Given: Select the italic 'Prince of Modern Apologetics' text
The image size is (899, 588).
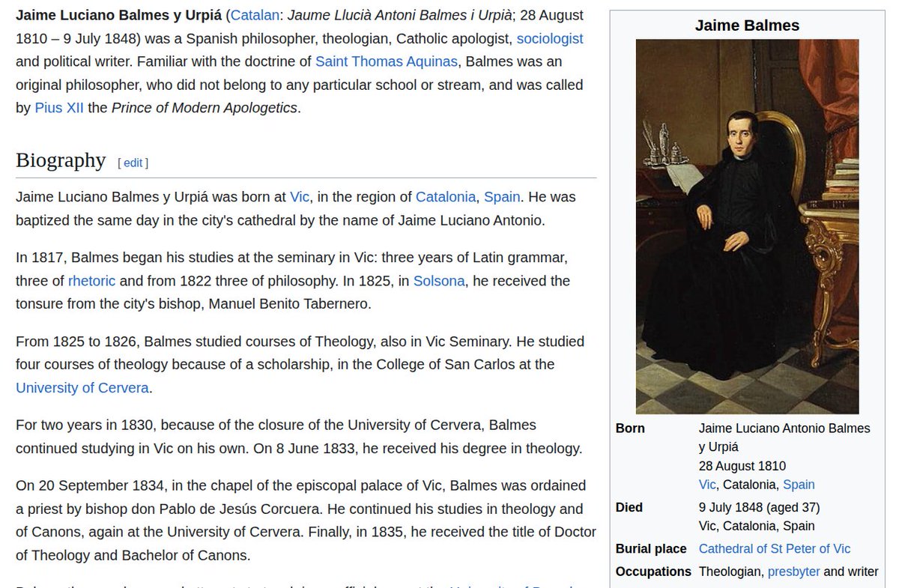Looking at the screenshot, I should pos(205,108).
